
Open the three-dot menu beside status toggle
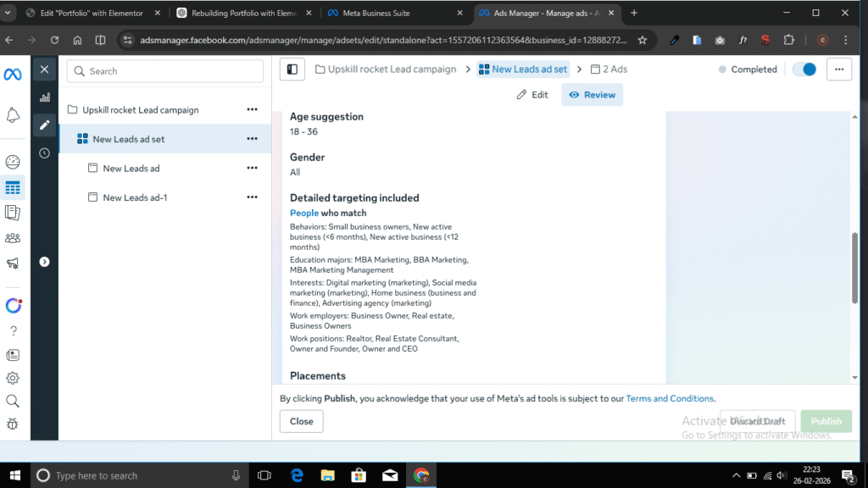point(837,69)
